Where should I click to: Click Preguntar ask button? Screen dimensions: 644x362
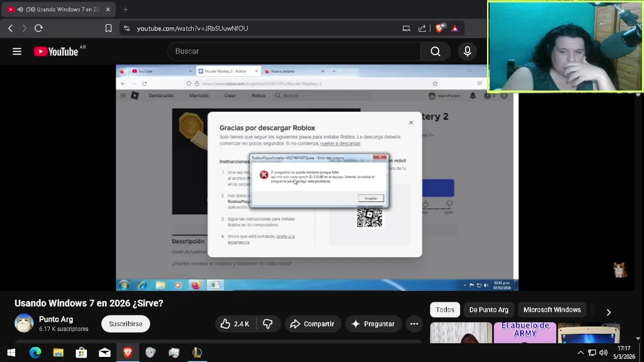coord(373,324)
